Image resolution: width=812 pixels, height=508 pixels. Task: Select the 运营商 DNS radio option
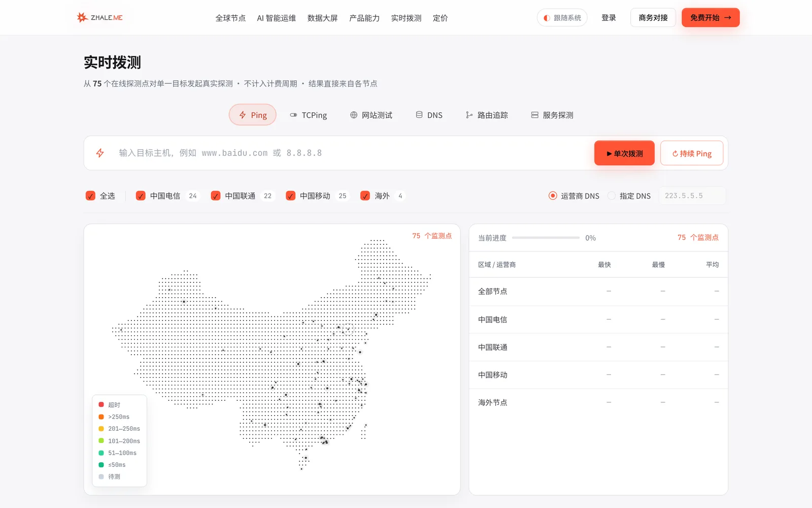pyautogui.click(x=553, y=196)
